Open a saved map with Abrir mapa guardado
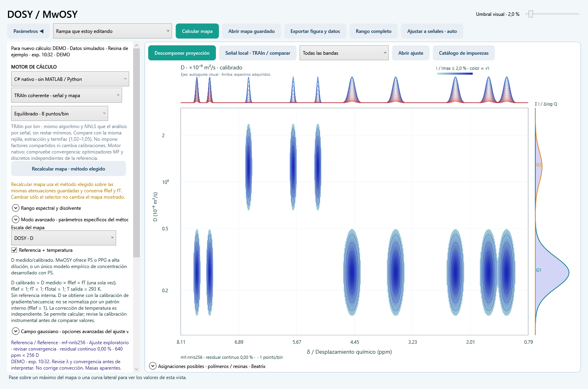Viewport: 588px width, 389px height. coord(251,31)
